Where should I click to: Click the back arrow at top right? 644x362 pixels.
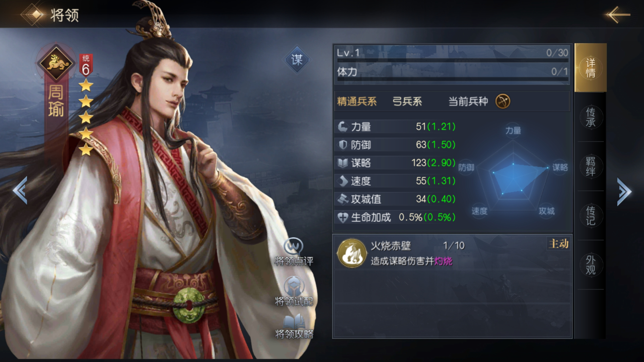coord(618,15)
